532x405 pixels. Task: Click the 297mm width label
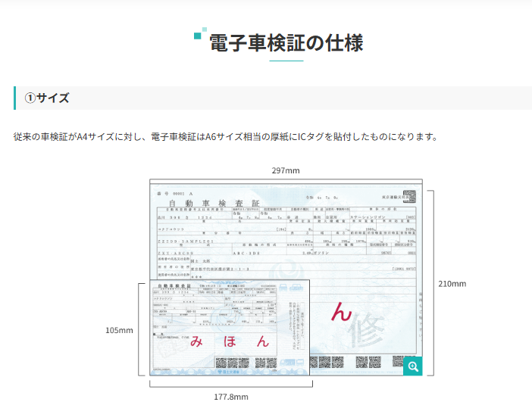coord(286,170)
